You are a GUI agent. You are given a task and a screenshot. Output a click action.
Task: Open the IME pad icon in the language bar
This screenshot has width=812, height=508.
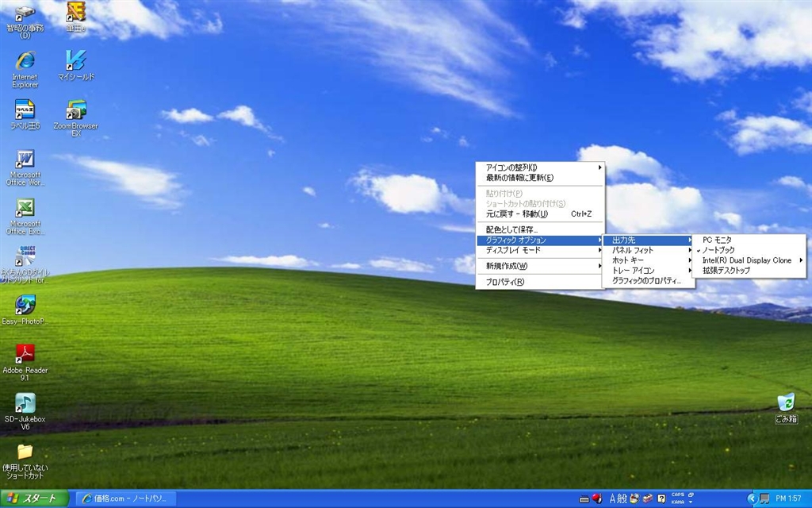634,498
